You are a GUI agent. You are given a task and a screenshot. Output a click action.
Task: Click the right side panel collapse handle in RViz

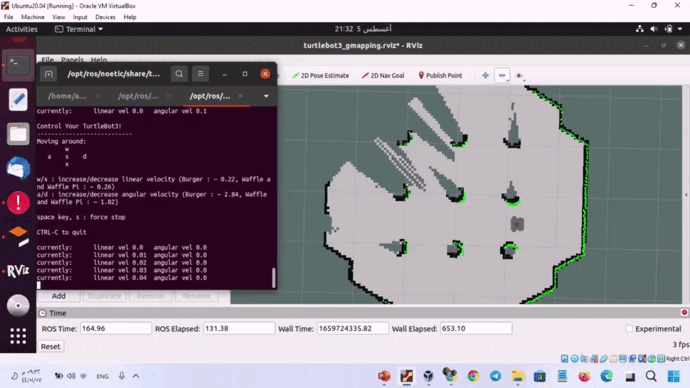(x=686, y=195)
